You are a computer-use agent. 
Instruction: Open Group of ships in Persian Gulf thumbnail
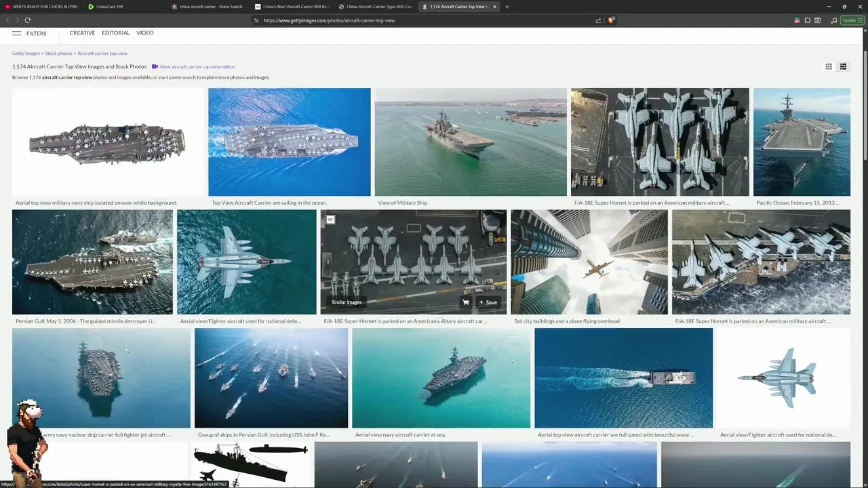coord(271,378)
